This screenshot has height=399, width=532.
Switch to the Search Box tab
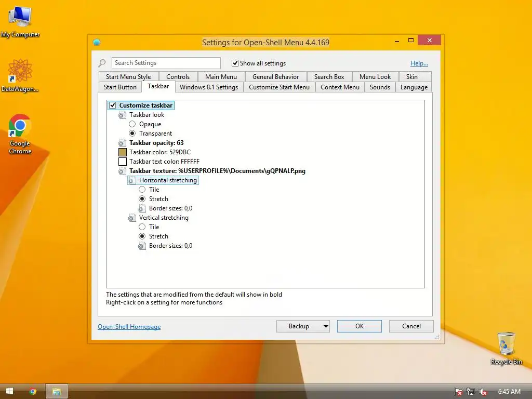pyautogui.click(x=329, y=77)
